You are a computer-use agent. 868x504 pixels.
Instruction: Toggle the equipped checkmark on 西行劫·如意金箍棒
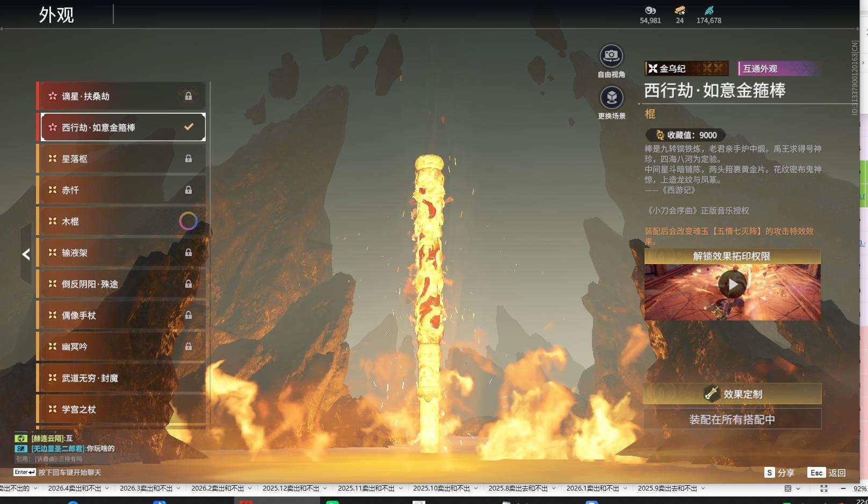coord(189,127)
